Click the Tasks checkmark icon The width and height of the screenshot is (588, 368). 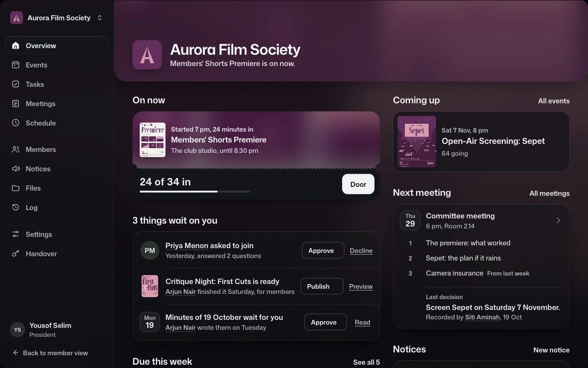(x=16, y=84)
